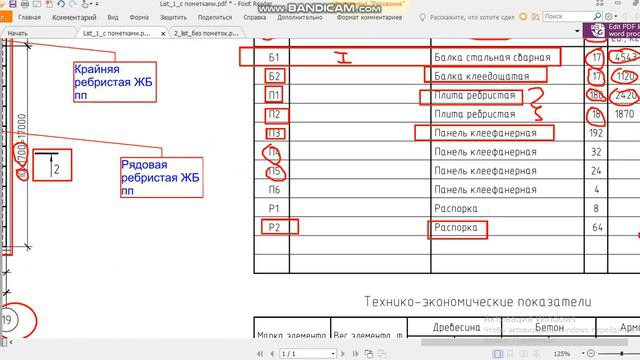
Task: Open the Поделиться ribbon tab
Action: click(x=215, y=17)
